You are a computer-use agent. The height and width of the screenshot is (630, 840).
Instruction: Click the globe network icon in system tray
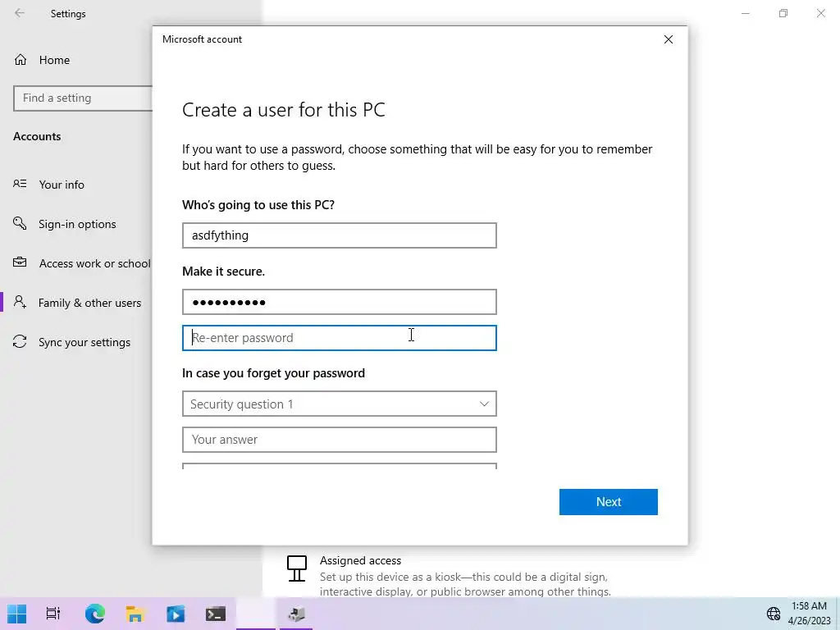coord(773,614)
